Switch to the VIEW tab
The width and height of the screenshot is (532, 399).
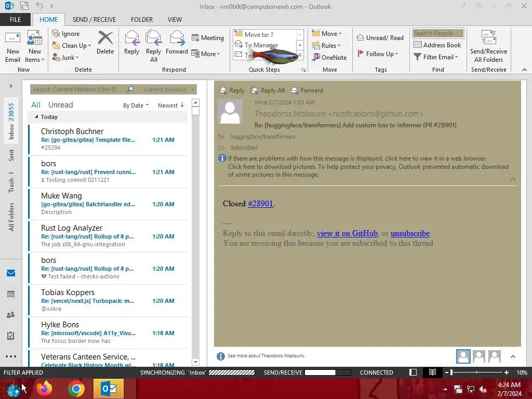(x=175, y=20)
